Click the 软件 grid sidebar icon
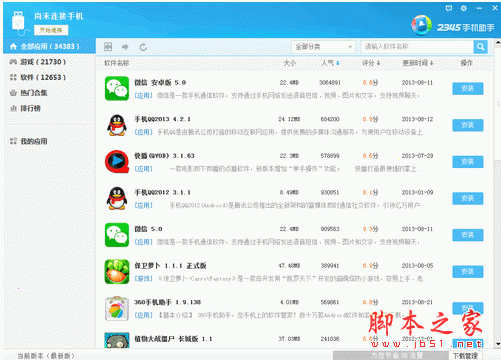The image size is (501, 360). click(13, 77)
